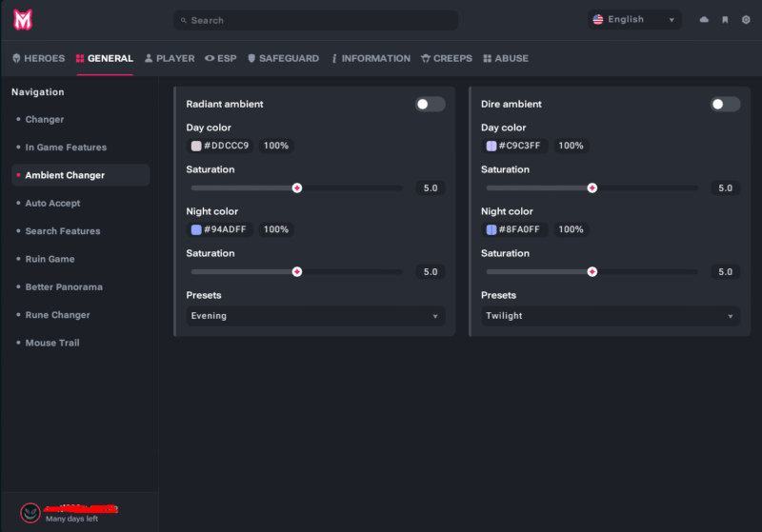Enable the Dire ambient toggle
This screenshot has width=762, height=532.
pyautogui.click(x=725, y=104)
